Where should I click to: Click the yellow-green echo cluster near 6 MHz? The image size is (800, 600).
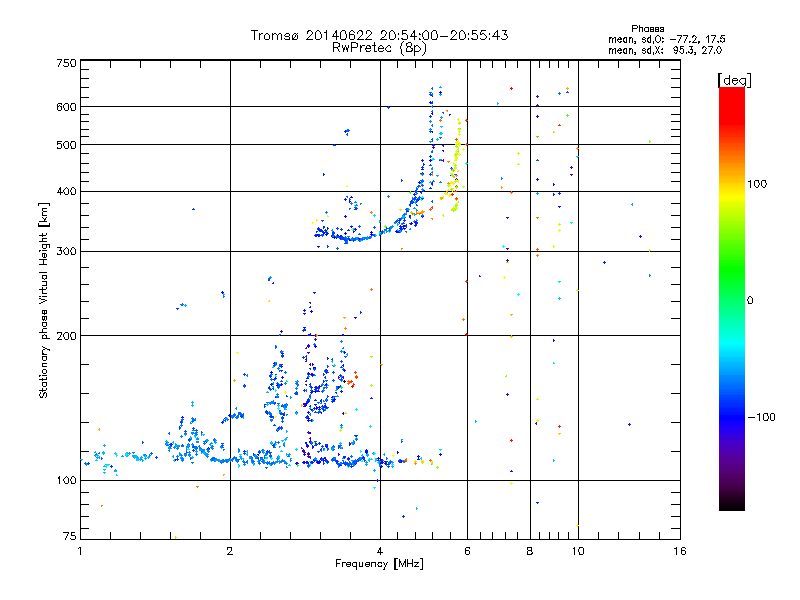click(455, 168)
